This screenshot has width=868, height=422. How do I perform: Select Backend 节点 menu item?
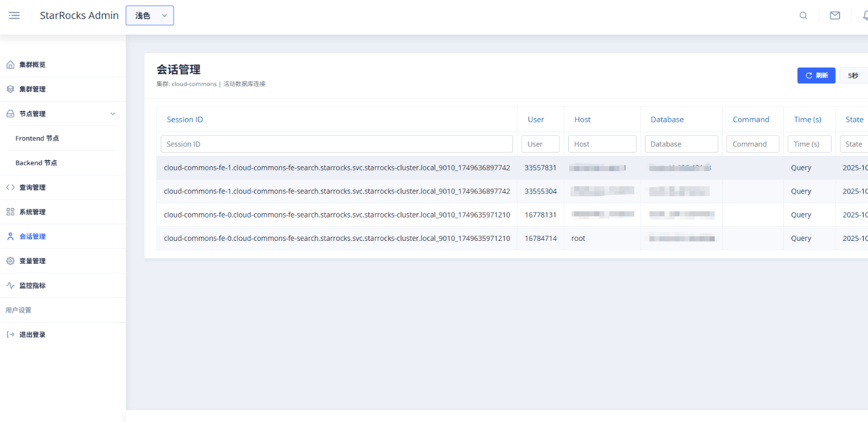click(x=36, y=162)
